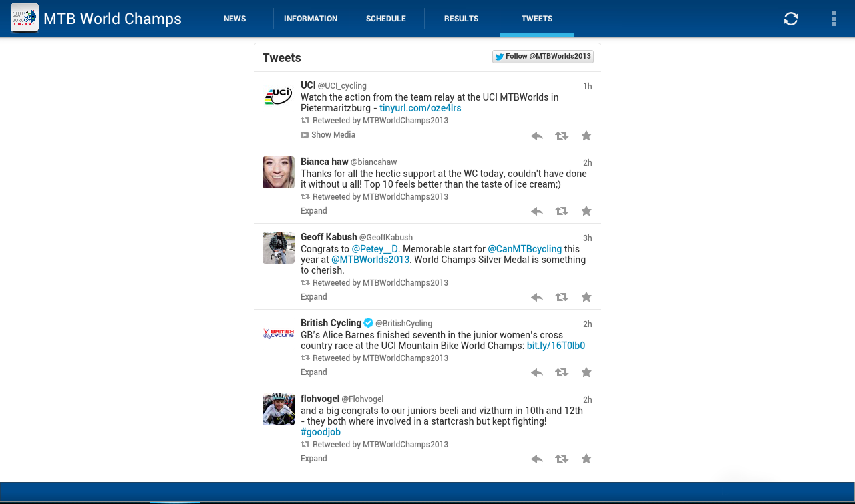Open British Cycling's logo avatar
Screen dimensions: 855x504
pyautogui.click(x=279, y=334)
